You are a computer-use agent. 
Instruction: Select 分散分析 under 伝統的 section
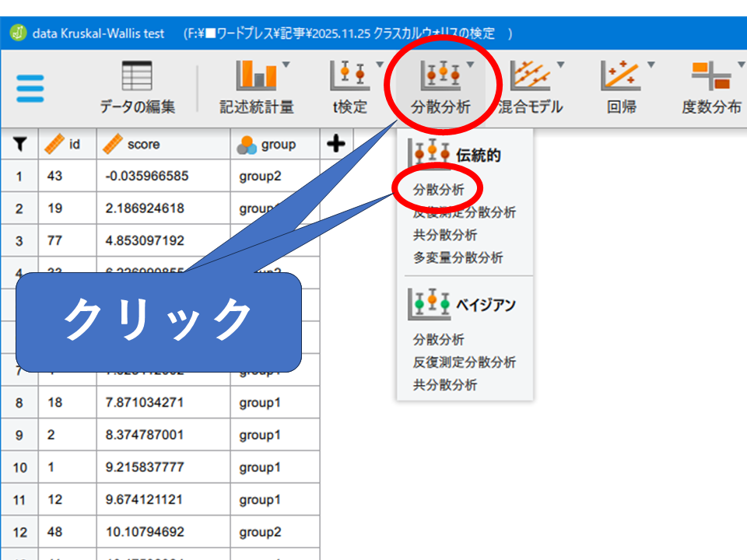(x=439, y=190)
